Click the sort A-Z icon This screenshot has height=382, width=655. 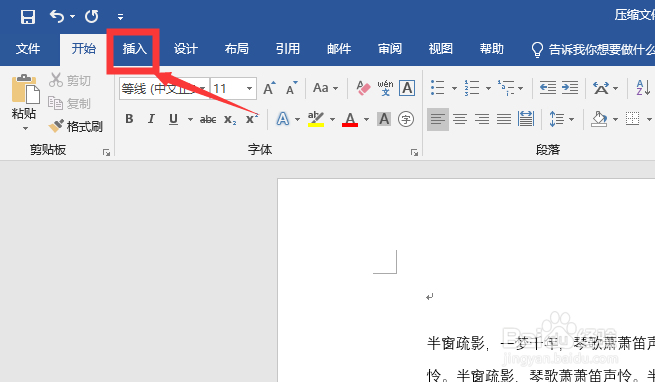643,88
